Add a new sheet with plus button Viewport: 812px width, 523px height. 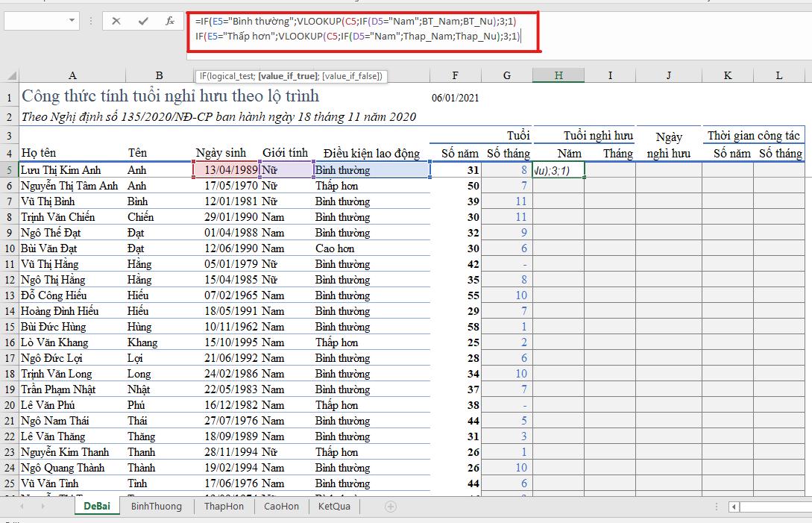point(390,507)
